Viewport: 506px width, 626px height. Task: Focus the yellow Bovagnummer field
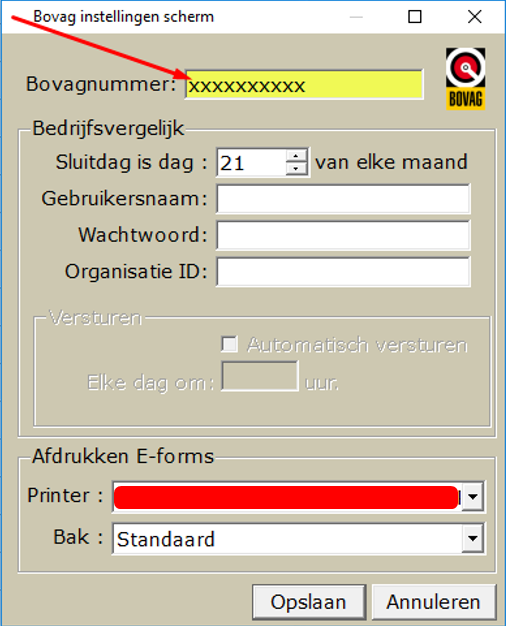coord(304,85)
